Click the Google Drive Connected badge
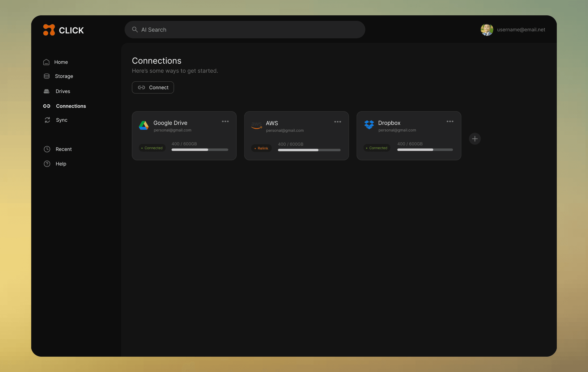Screen dimensions: 588x372 click(x=152, y=148)
